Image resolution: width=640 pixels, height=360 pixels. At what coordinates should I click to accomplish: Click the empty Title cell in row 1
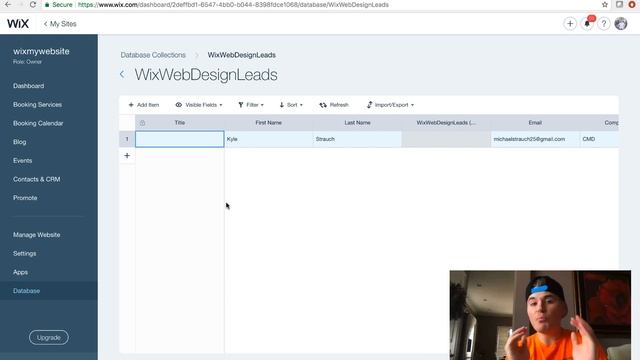pyautogui.click(x=180, y=139)
